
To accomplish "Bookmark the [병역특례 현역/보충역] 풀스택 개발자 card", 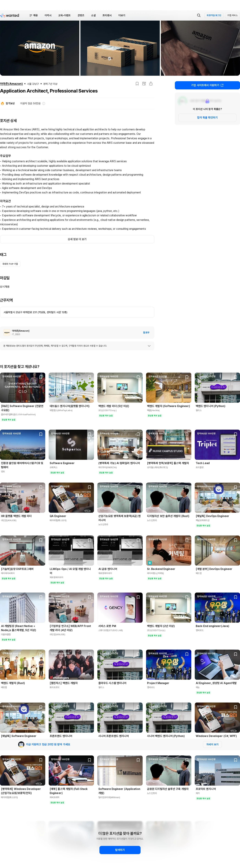I will click(x=187, y=434).
